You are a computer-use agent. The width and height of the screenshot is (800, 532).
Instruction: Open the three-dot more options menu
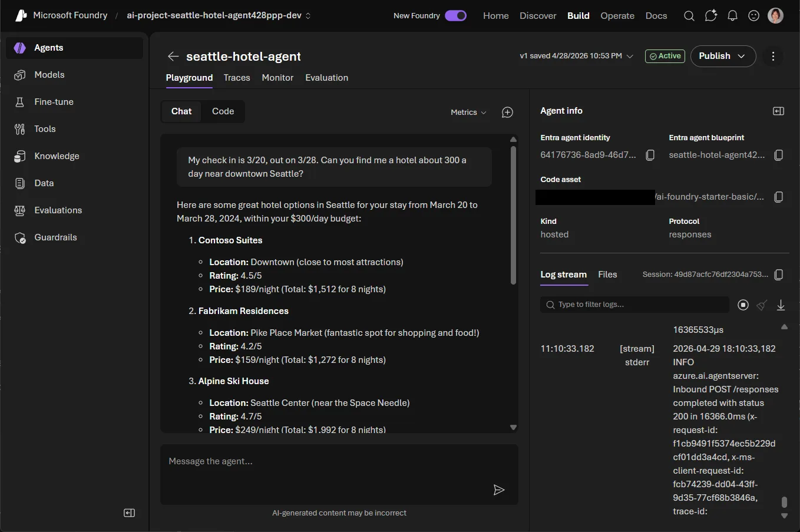click(x=773, y=56)
